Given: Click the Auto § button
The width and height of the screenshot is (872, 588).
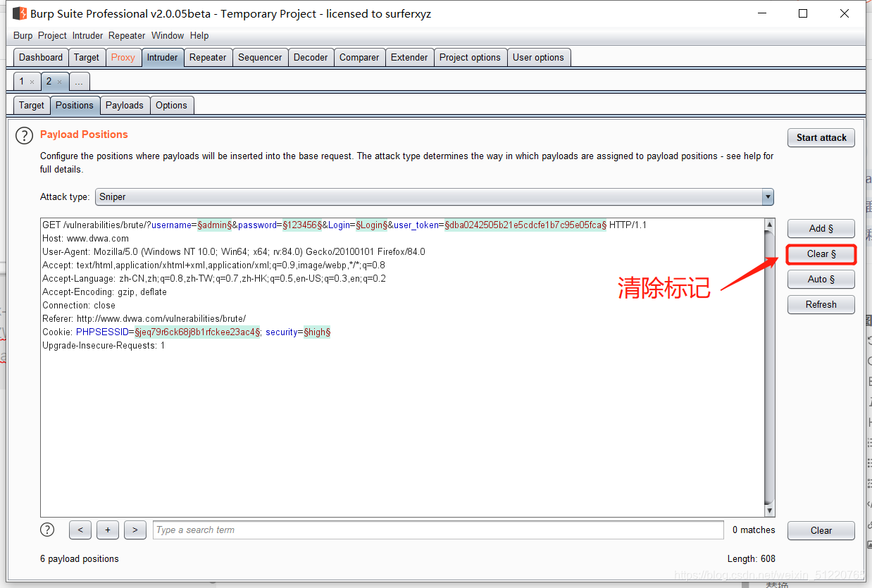Looking at the screenshot, I should pos(821,279).
